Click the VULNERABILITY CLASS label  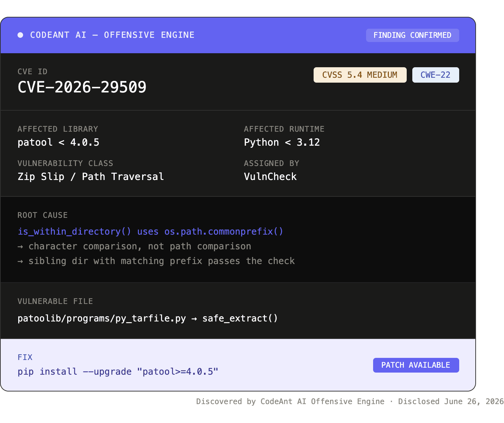65,164
